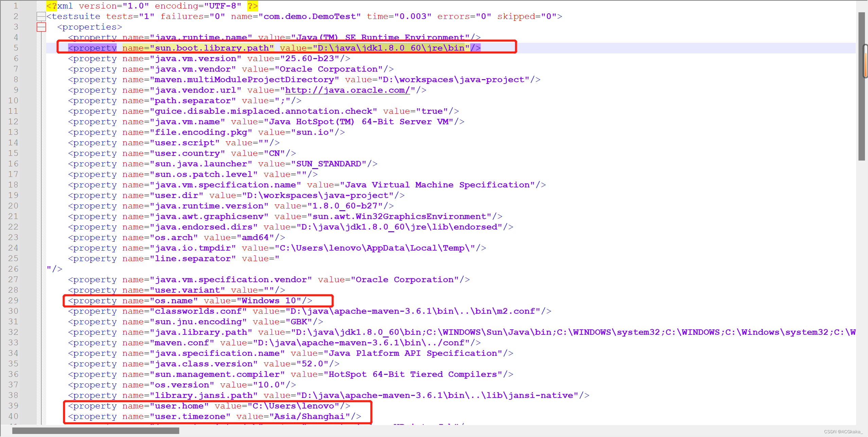Click the time="0.003" attribute
This screenshot has height=437, width=868.
[x=399, y=16]
